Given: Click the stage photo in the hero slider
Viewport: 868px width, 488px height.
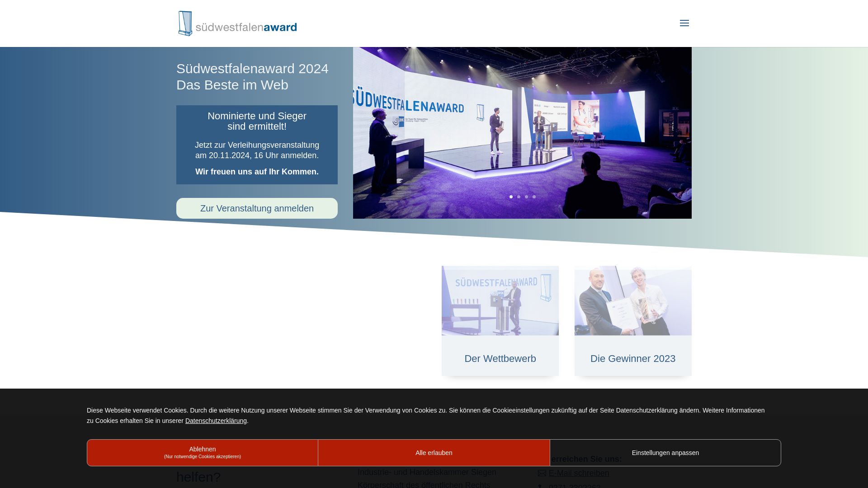Looking at the screenshot, I should click(x=522, y=133).
